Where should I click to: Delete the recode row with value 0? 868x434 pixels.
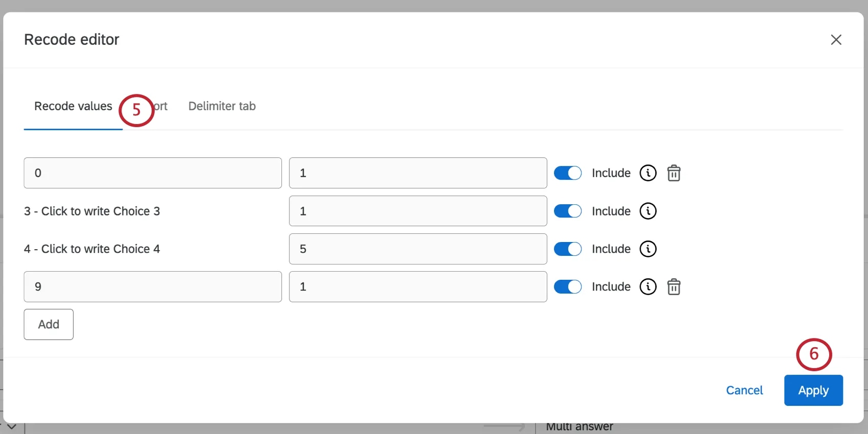pos(674,173)
